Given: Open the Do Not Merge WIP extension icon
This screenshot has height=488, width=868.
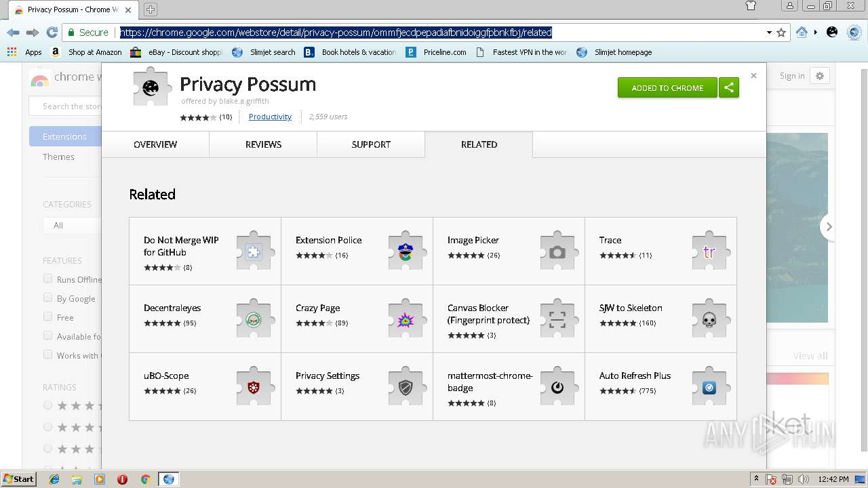Looking at the screenshot, I should pos(254,251).
